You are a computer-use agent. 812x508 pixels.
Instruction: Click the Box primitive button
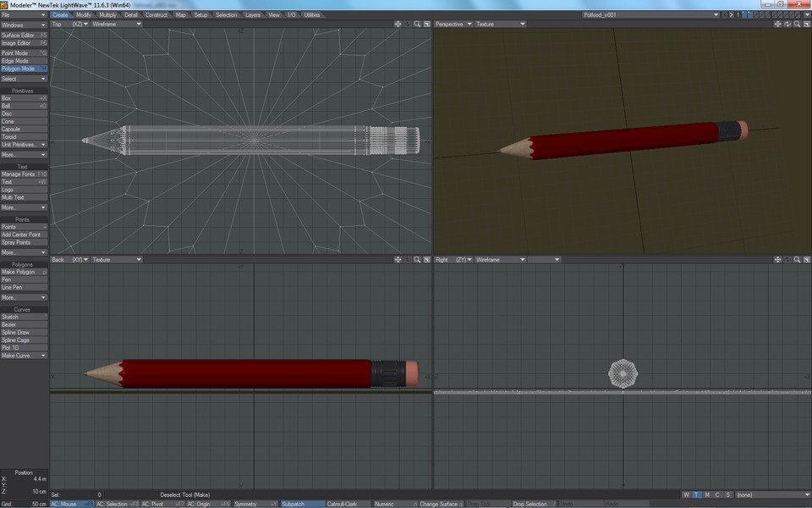click(x=19, y=97)
